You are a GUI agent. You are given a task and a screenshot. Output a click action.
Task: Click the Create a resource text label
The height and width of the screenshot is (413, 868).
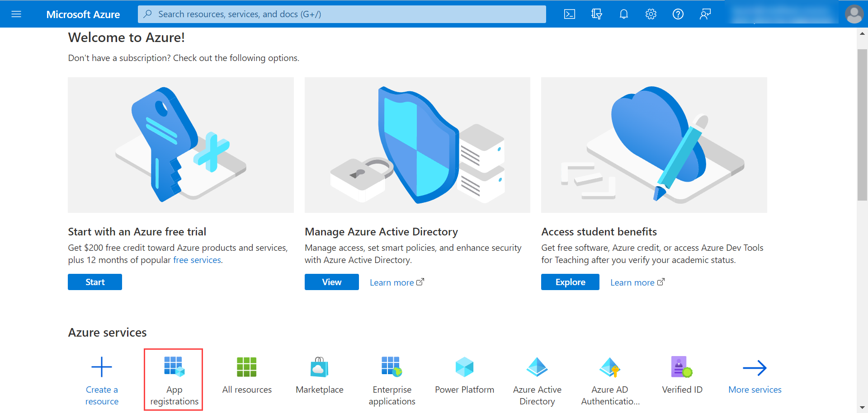(102, 395)
